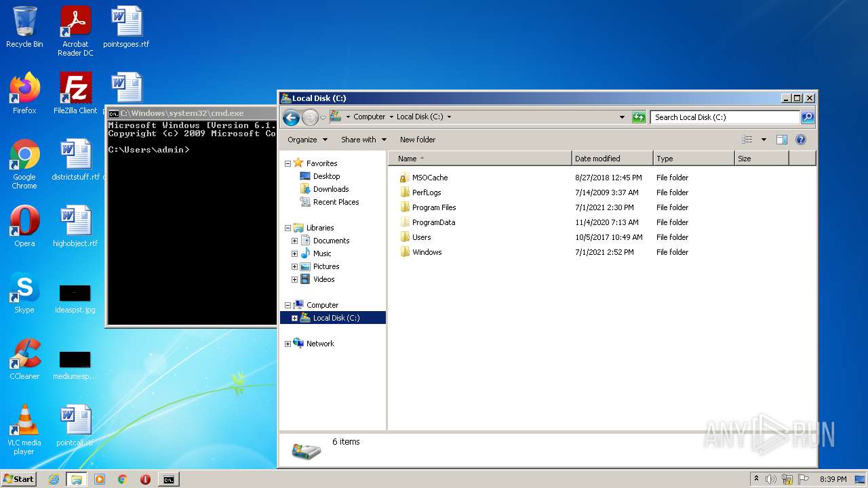Click the clock showing 8:39 PM
The width and height of the screenshot is (868, 488).
point(833,479)
